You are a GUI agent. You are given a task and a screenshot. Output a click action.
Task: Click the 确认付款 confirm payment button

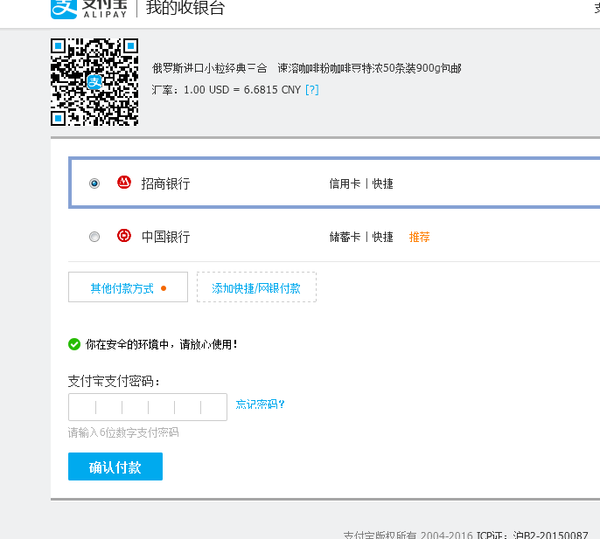(115, 466)
